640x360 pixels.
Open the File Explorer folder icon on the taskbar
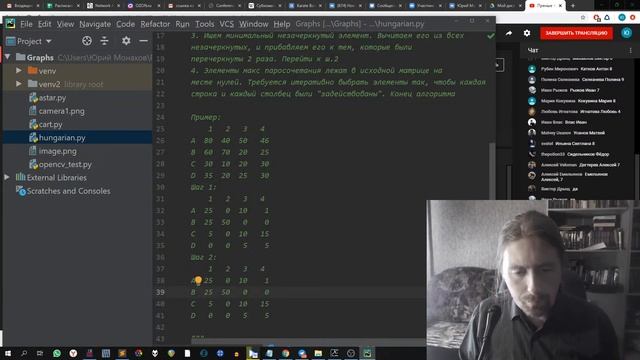318,353
